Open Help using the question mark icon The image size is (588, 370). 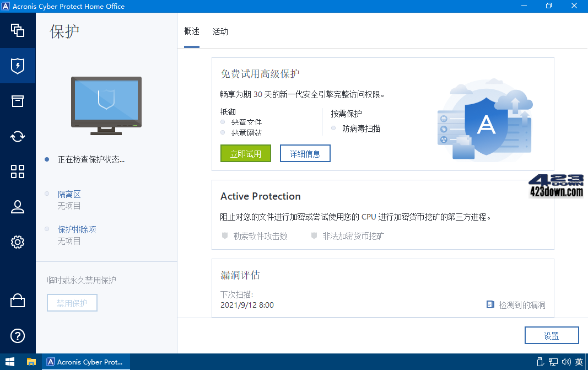[x=18, y=336]
